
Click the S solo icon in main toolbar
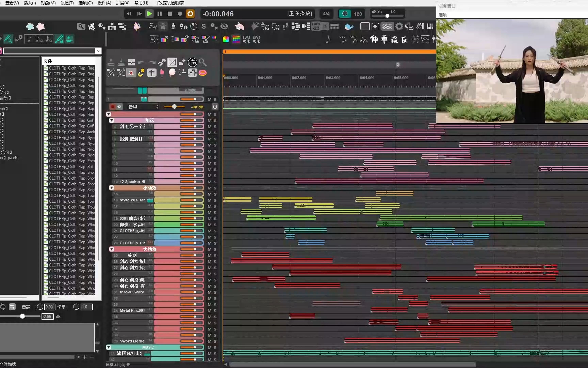[x=204, y=26]
